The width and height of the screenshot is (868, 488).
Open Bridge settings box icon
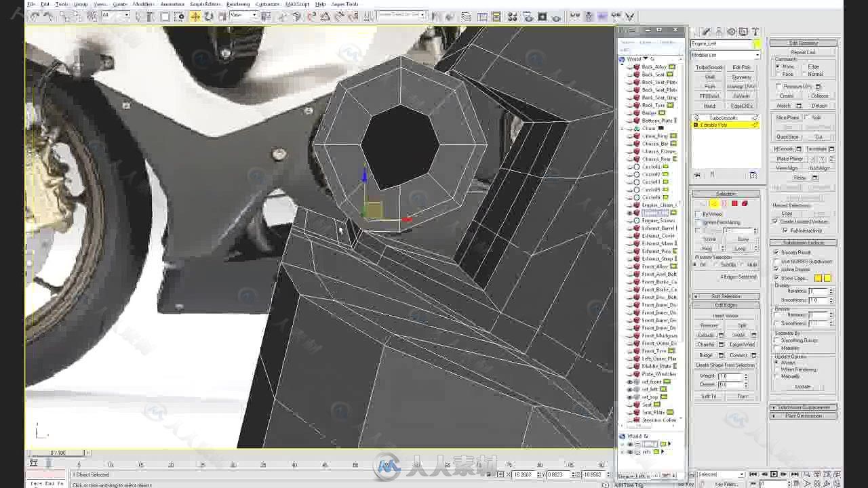click(721, 355)
